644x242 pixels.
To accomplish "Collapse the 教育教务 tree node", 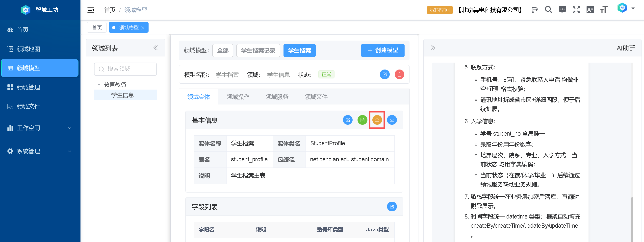I will [x=99, y=85].
